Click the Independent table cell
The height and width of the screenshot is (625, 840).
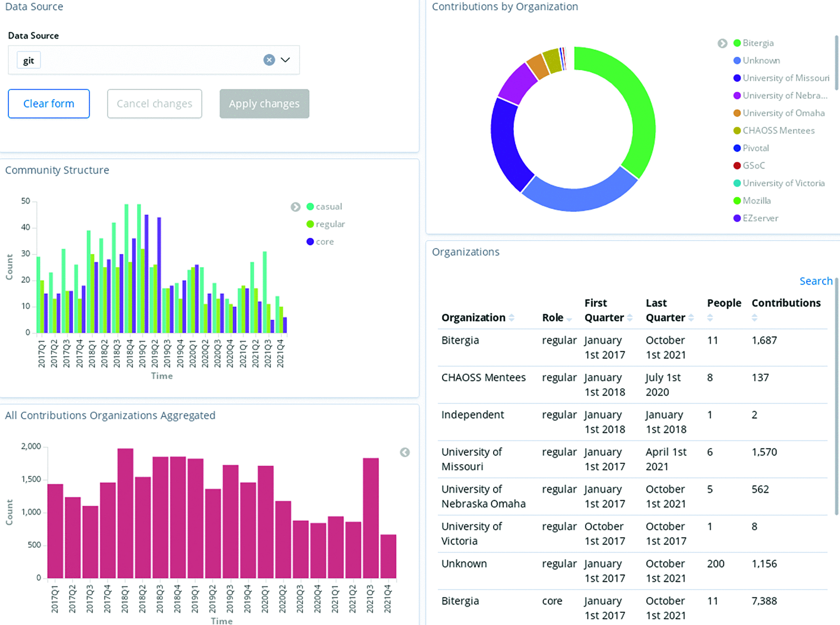tap(473, 415)
